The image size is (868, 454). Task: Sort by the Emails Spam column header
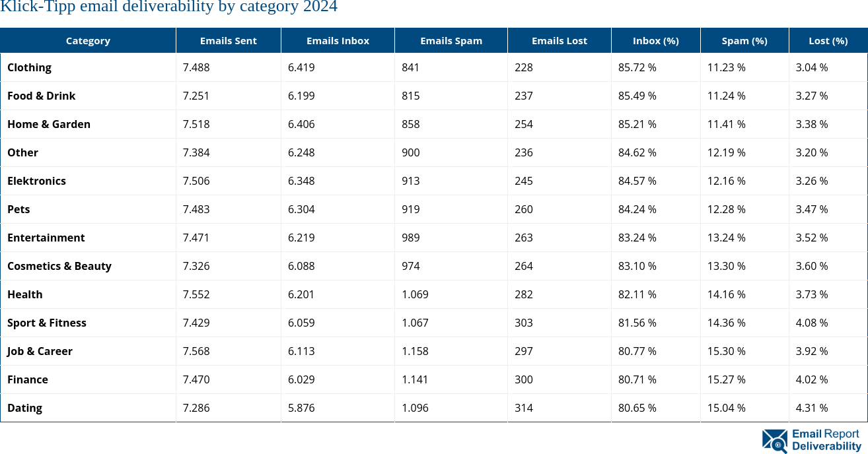tap(451, 40)
